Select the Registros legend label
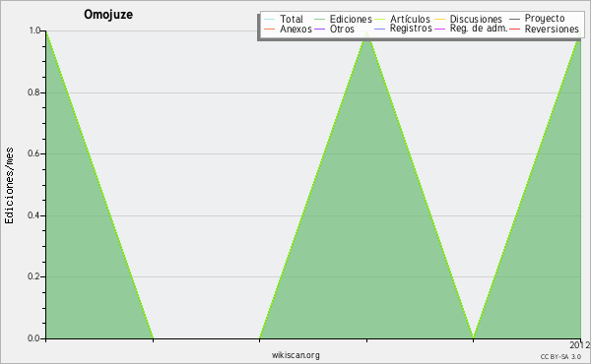 (411, 29)
